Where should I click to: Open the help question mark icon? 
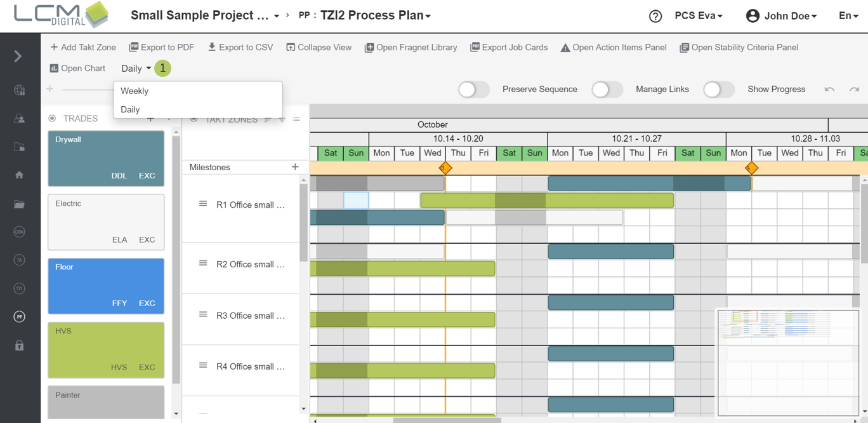point(655,17)
